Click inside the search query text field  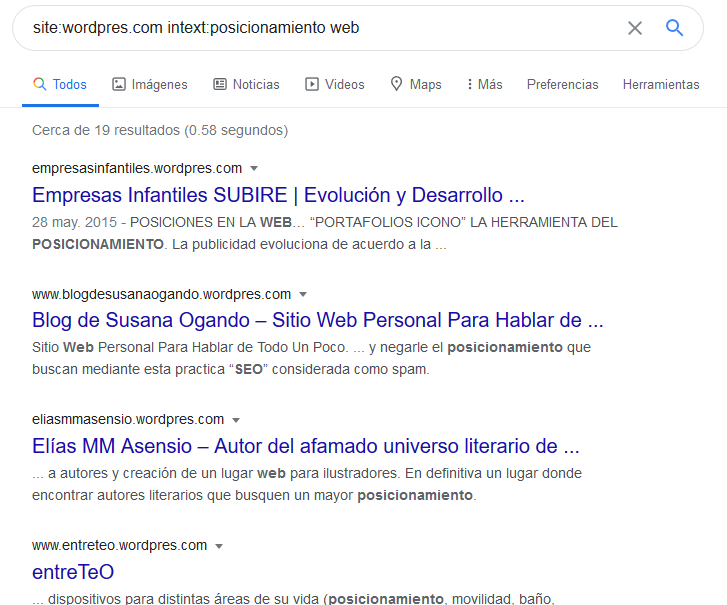pyautogui.click(x=300, y=28)
